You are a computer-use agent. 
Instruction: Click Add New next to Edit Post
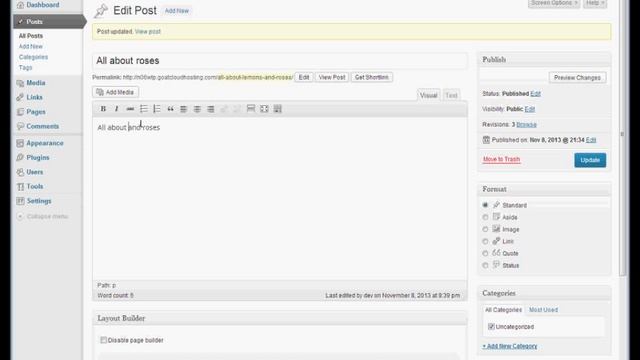[177, 11]
